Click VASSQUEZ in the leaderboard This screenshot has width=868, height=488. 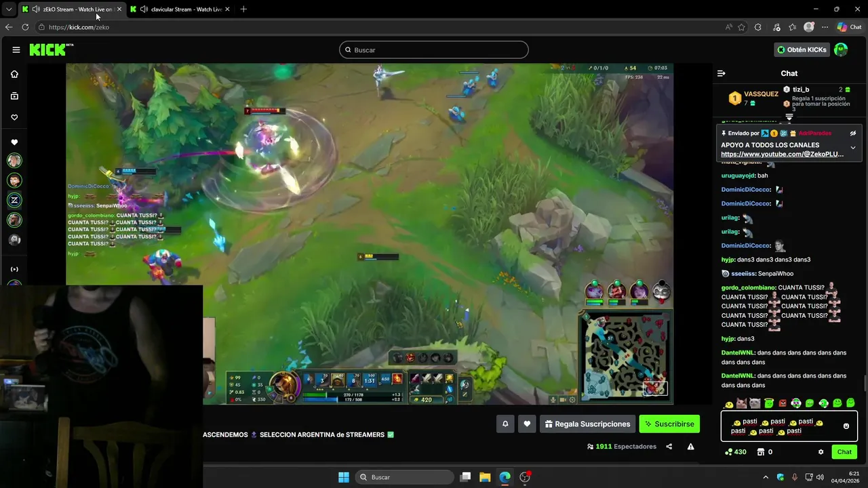(761, 94)
